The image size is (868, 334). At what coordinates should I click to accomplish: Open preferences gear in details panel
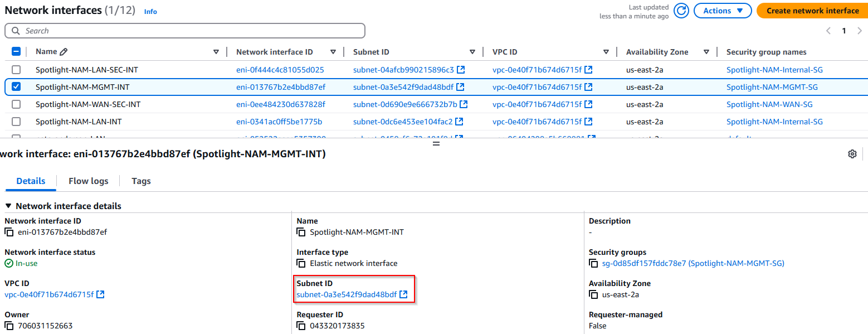click(x=852, y=154)
